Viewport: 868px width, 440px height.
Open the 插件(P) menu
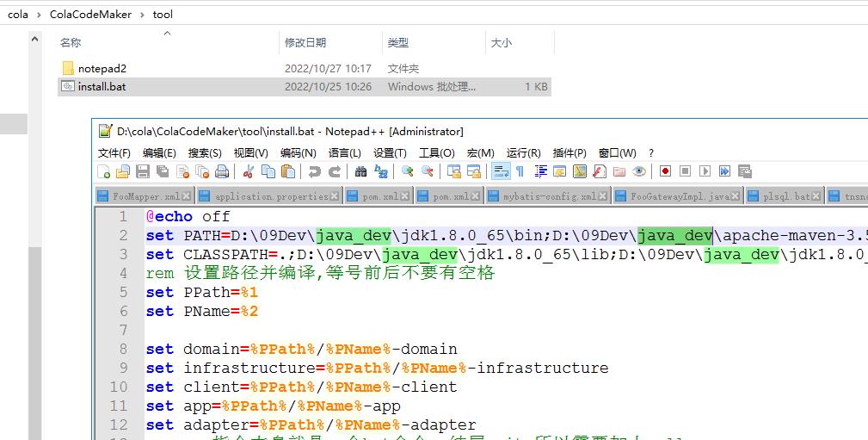coord(569,153)
